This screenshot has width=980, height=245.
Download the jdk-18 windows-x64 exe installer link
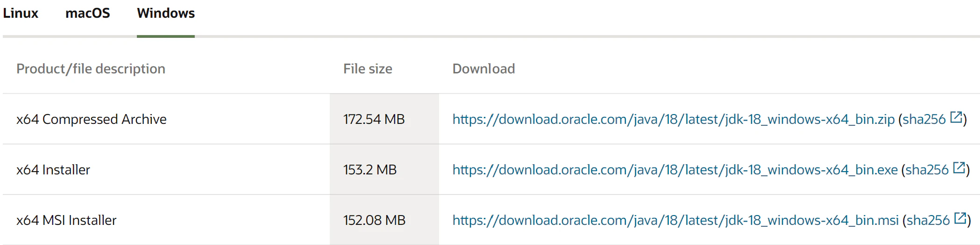coord(675,170)
